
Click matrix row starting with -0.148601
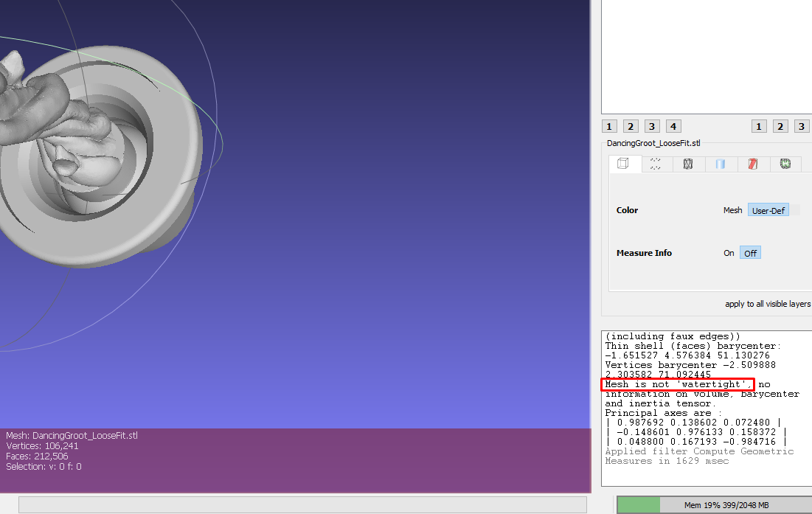[x=696, y=432]
